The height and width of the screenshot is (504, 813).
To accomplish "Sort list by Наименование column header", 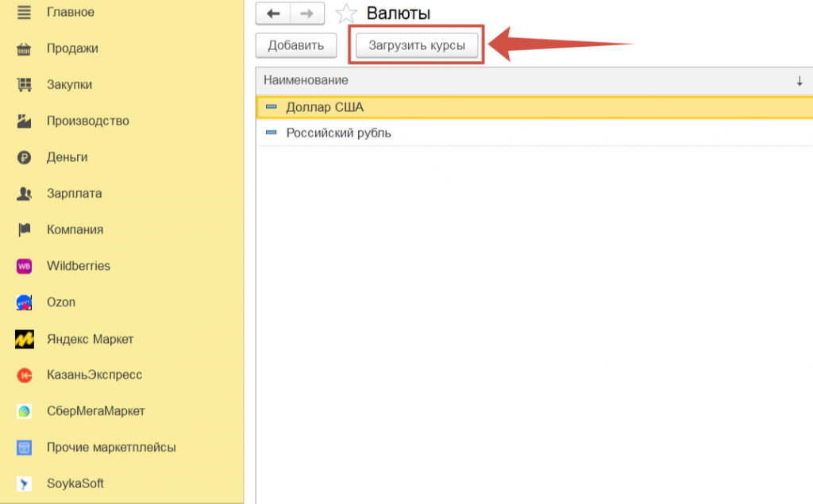I will point(306,81).
